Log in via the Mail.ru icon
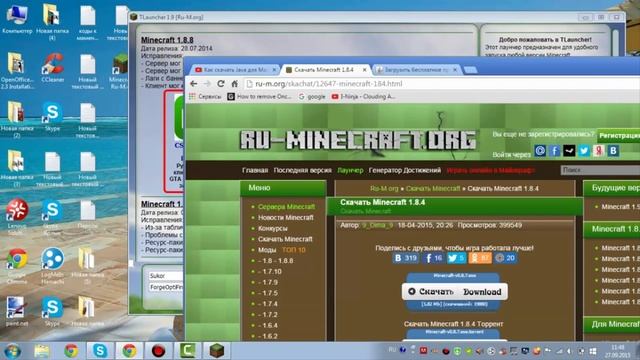 [540, 151]
